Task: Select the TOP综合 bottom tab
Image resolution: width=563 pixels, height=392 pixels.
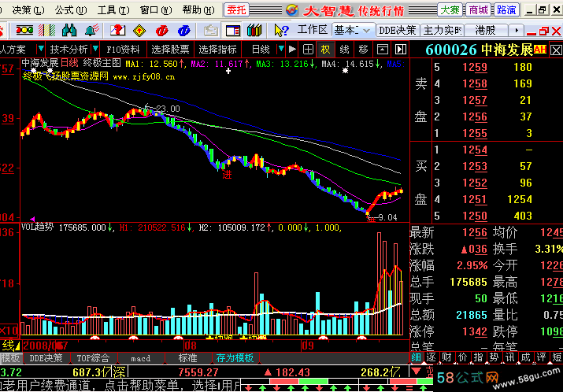Action: pyautogui.click(x=93, y=358)
